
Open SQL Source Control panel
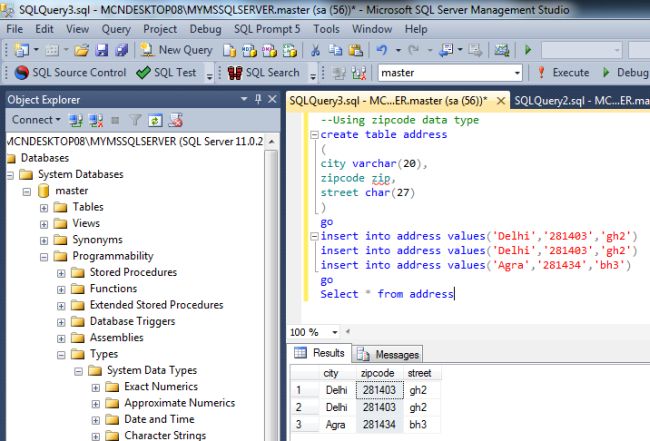(70, 73)
